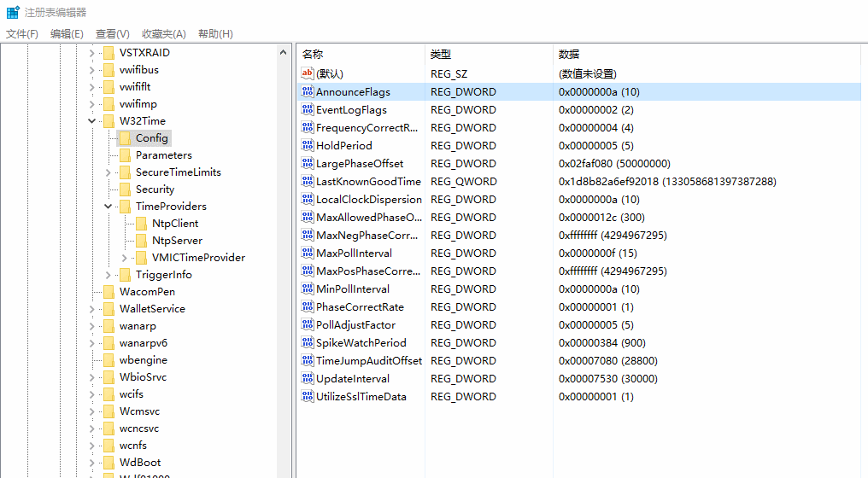868x478 pixels.
Task: Click the TimeJumpAuditOffset DWORD icon
Action: pyautogui.click(x=308, y=360)
